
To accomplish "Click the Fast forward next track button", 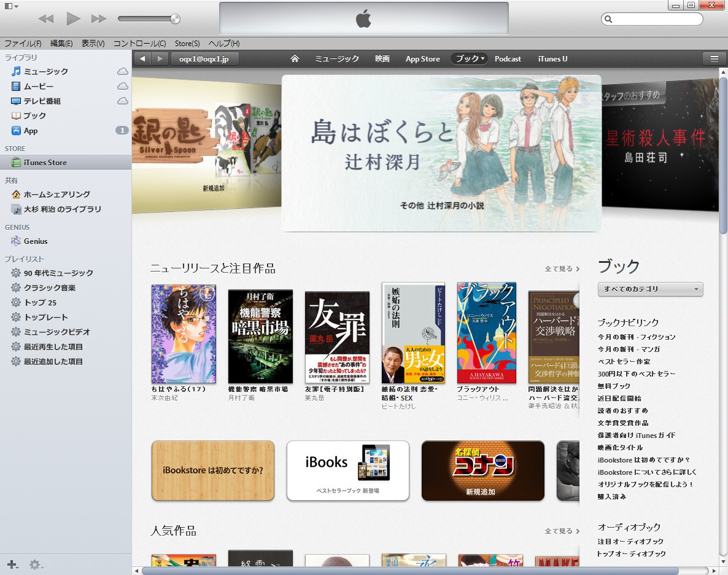I will (99, 18).
